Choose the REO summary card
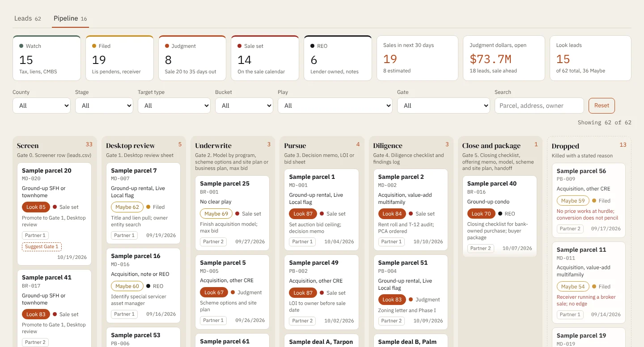This screenshot has height=347, width=644. (338, 58)
